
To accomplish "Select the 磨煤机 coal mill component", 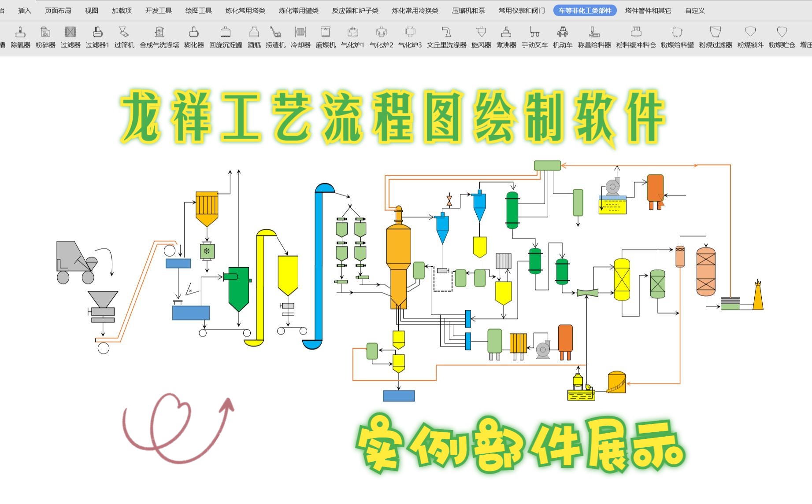I will [x=326, y=37].
